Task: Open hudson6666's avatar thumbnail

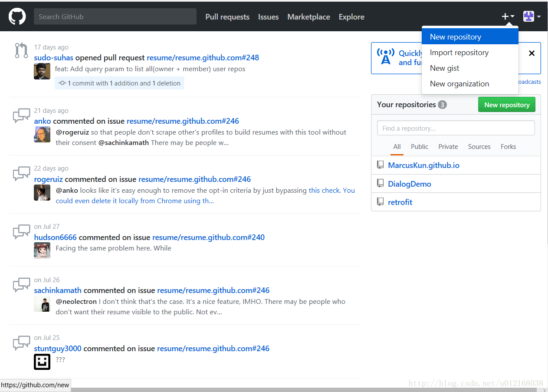Action: coord(42,250)
